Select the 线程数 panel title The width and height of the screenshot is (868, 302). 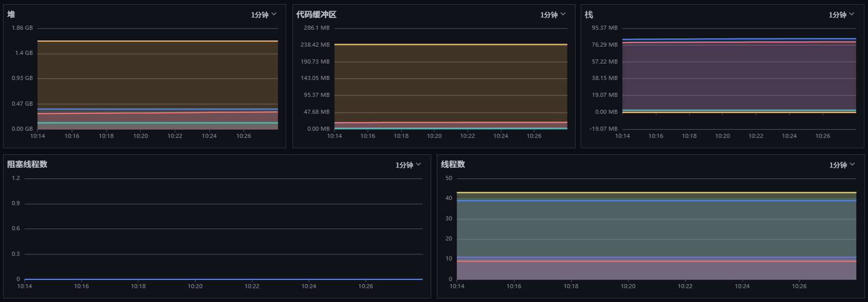click(x=453, y=165)
